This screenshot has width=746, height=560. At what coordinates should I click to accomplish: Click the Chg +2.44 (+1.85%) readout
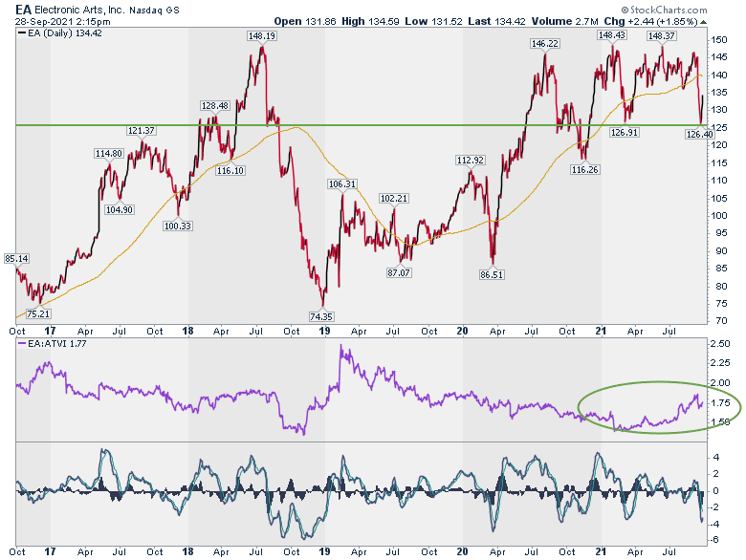coord(650,22)
